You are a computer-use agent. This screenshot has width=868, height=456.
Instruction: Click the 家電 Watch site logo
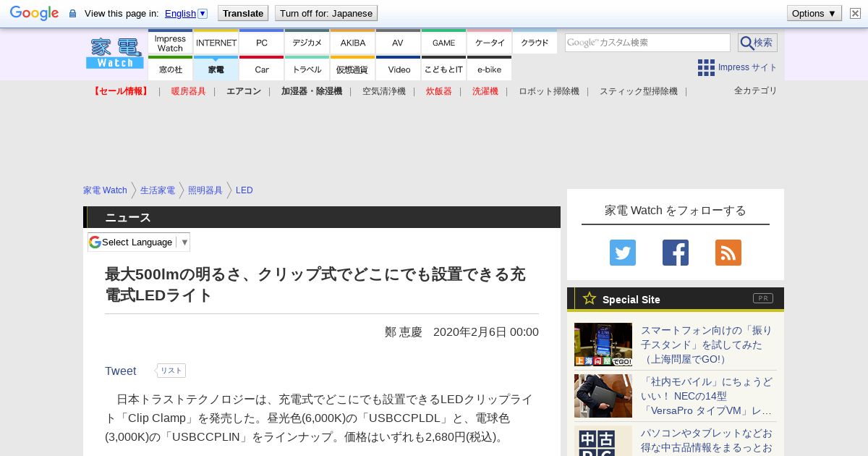pyautogui.click(x=115, y=54)
